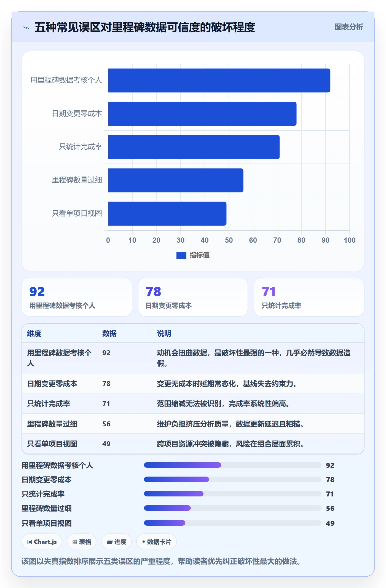
Task: Click the footer caption starting 该图以失真指数
Action: point(162,561)
